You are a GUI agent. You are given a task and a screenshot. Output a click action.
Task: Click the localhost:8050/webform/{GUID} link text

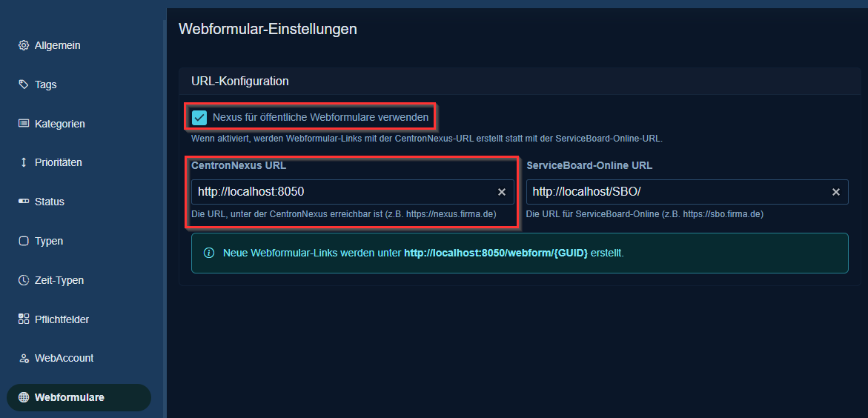pyautogui.click(x=496, y=253)
